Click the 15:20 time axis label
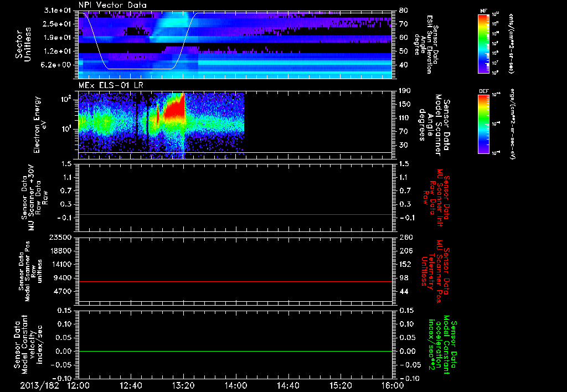The height and width of the screenshot is (392, 567). (341, 385)
